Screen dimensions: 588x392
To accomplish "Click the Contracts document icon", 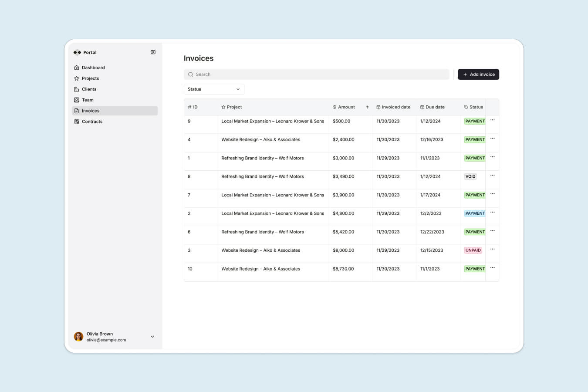I will pos(77,122).
